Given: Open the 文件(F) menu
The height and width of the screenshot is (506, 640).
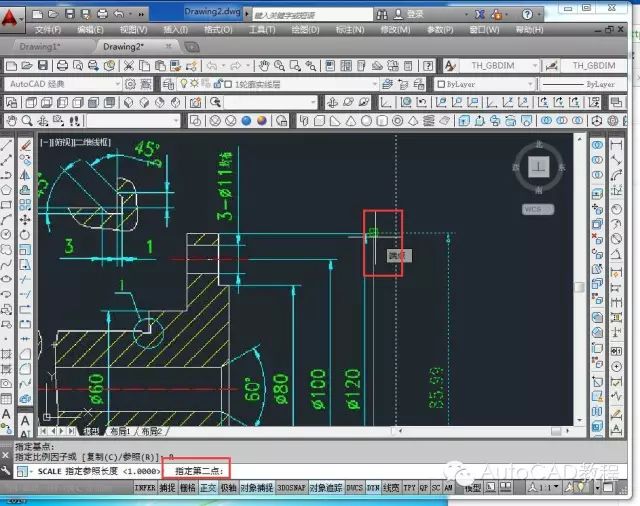Looking at the screenshot, I should [48, 30].
